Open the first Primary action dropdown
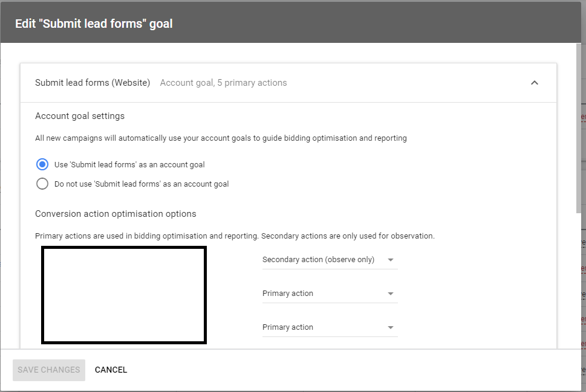The image size is (586, 392). pyautogui.click(x=330, y=293)
